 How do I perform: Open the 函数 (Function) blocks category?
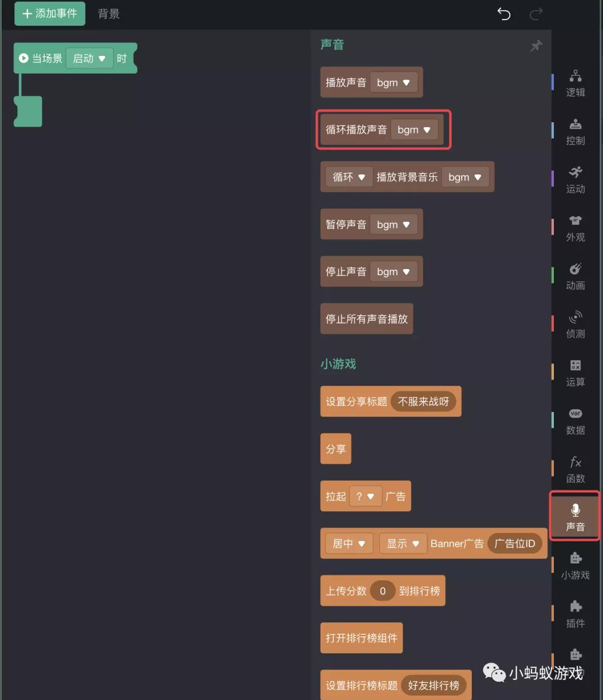pos(575,469)
